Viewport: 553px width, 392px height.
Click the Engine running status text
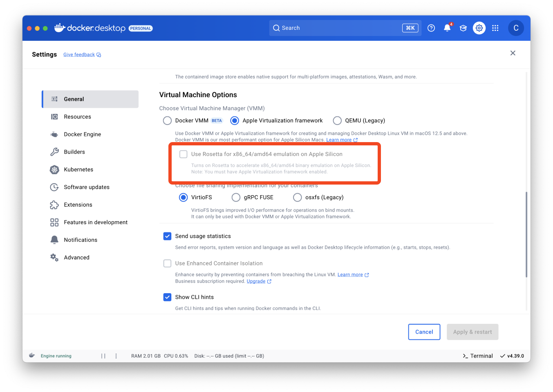coord(56,356)
